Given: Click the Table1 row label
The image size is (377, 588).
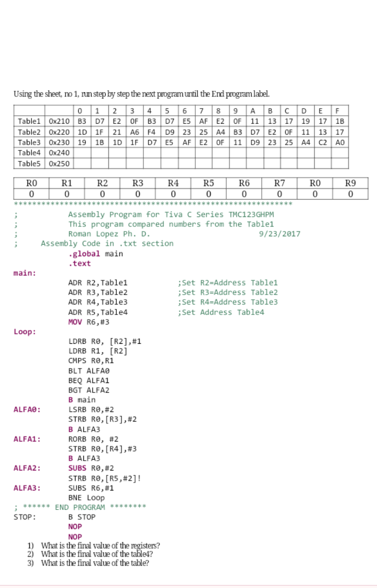Looking at the screenshot, I should 29,121.
